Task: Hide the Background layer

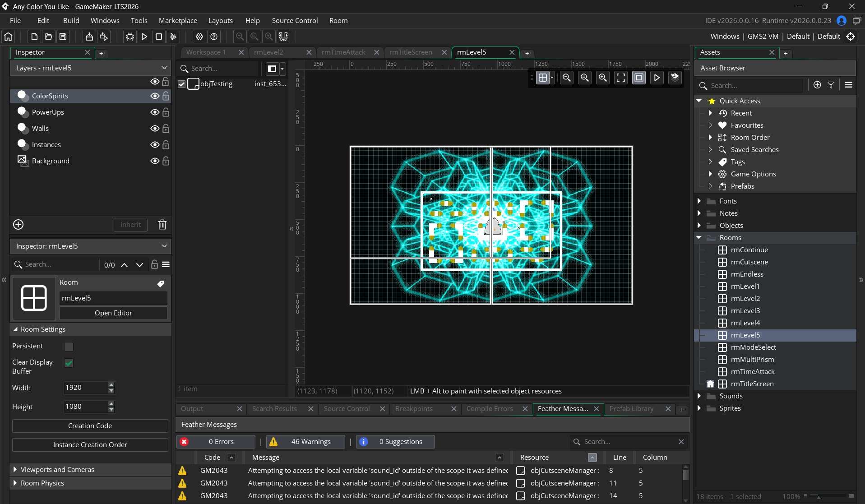Action: [x=155, y=161]
